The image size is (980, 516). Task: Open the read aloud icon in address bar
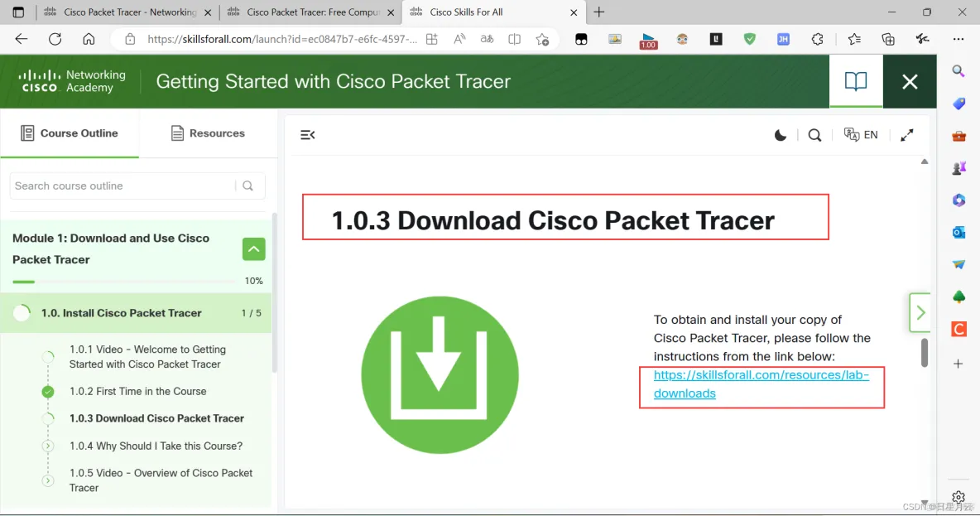pyautogui.click(x=459, y=39)
